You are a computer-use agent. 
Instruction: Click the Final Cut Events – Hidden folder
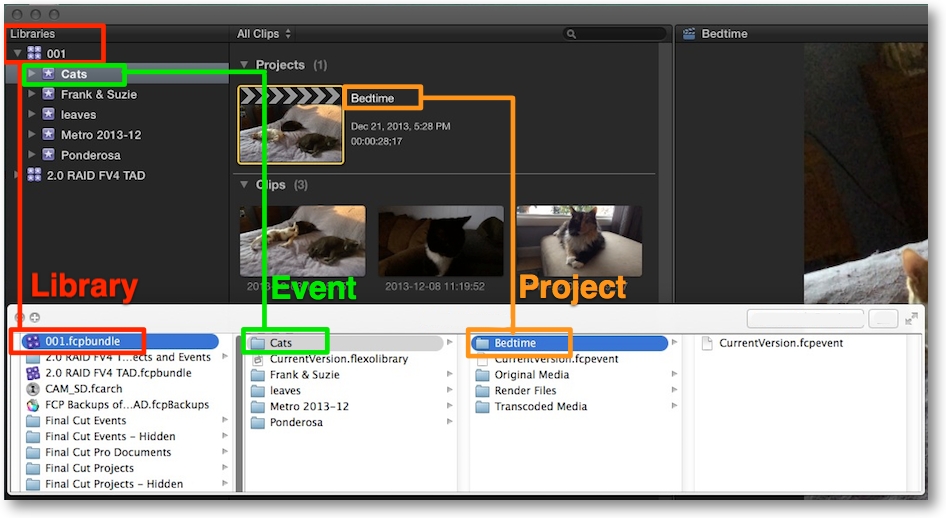[x=110, y=436]
